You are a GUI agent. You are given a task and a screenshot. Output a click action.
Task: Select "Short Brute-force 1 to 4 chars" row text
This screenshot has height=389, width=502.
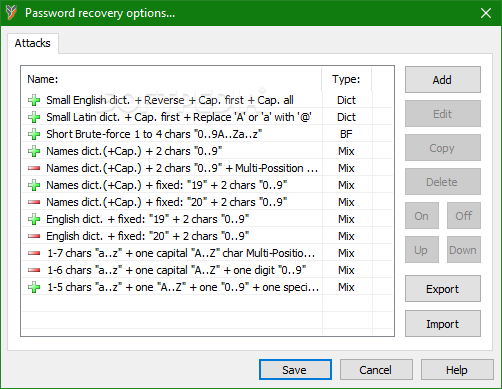point(154,134)
